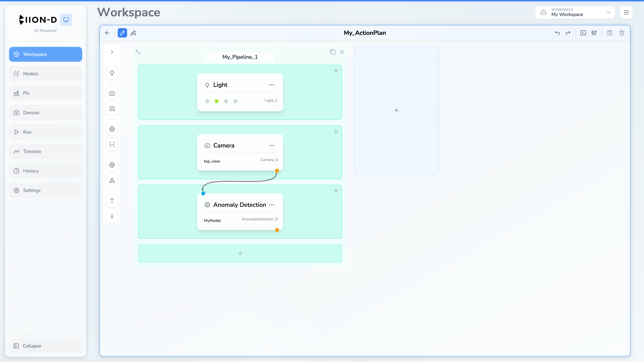Open the Light node three-dot menu

click(271, 85)
